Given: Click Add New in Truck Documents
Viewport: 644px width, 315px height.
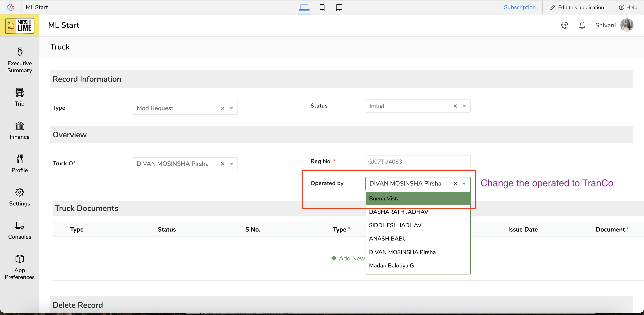Looking at the screenshot, I should click(348, 258).
